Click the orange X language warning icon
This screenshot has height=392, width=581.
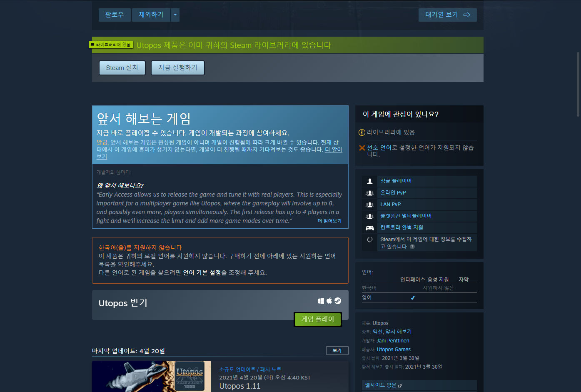point(362,147)
